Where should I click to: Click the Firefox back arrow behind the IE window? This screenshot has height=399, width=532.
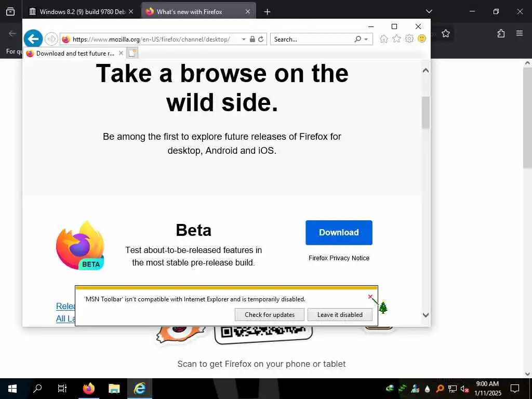click(12, 33)
